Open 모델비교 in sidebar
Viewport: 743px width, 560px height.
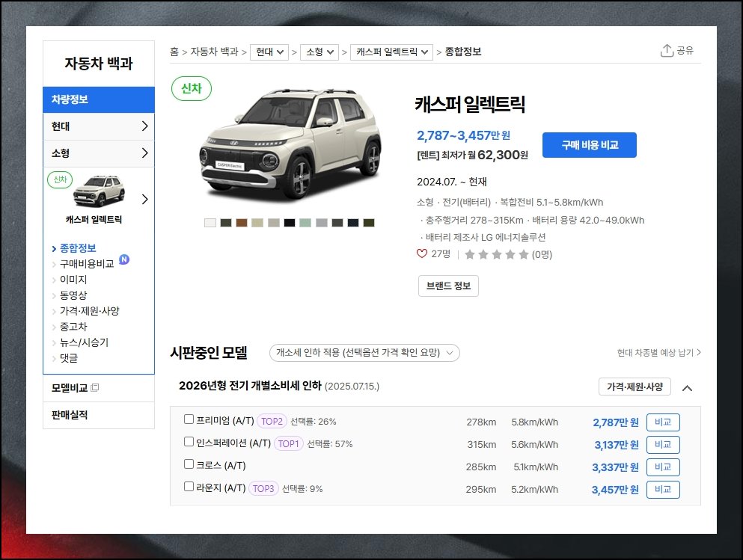coord(69,388)
